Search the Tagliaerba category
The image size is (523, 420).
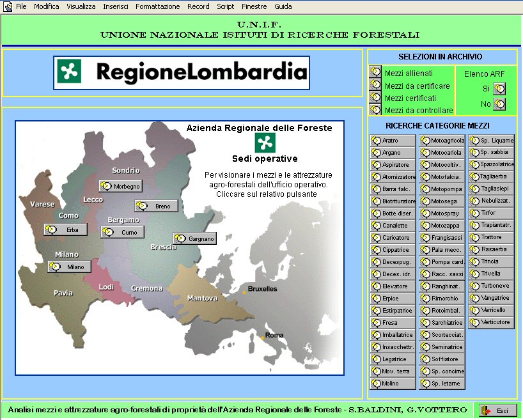(x=492, y=176)
